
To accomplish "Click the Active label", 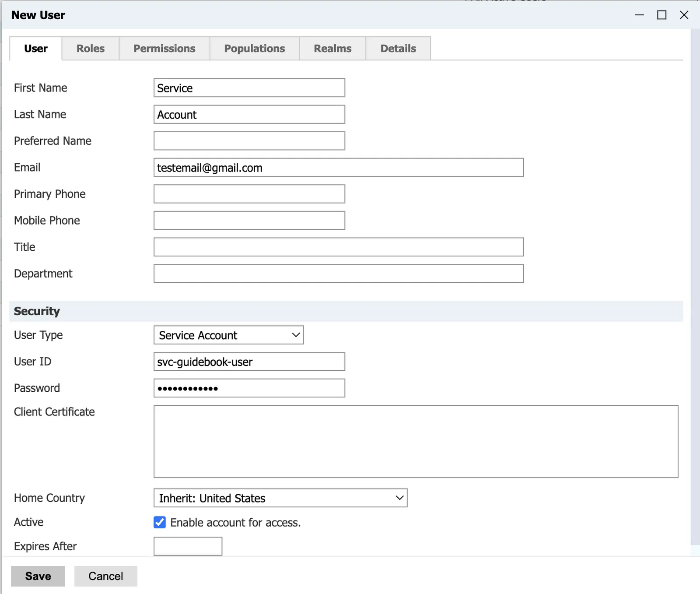I will pyautogui.click(x=29, y=522).
